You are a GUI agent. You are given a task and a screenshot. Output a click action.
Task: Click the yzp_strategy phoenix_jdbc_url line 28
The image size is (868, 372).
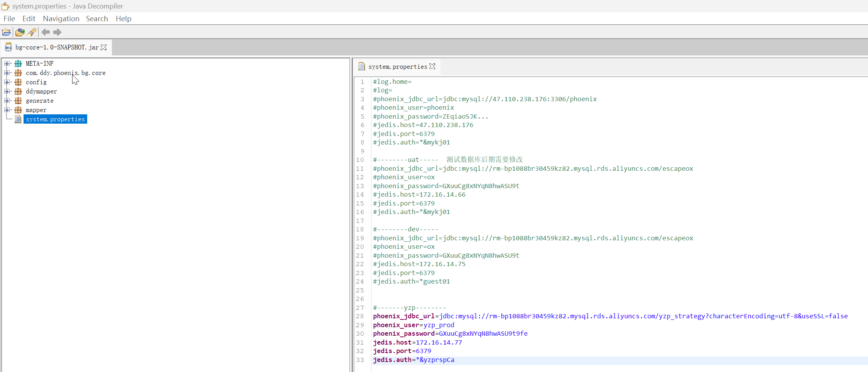pyautogui.click(x=610, y=316)
